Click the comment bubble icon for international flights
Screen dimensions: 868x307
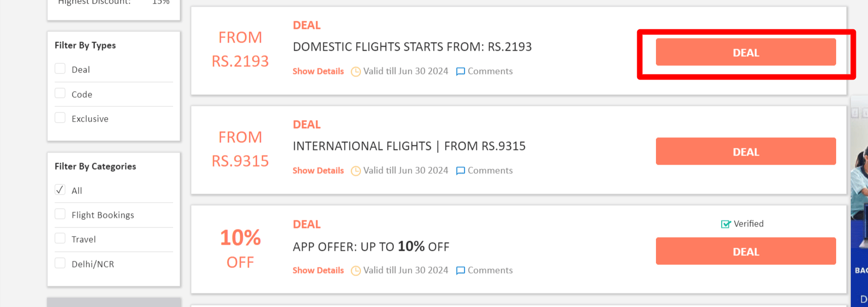tap(460, 171)
